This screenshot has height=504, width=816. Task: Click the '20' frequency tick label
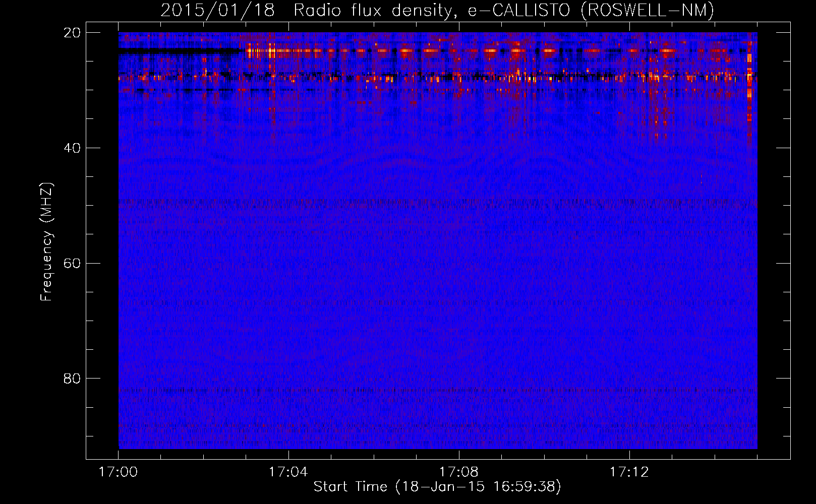tap(72, 33)
